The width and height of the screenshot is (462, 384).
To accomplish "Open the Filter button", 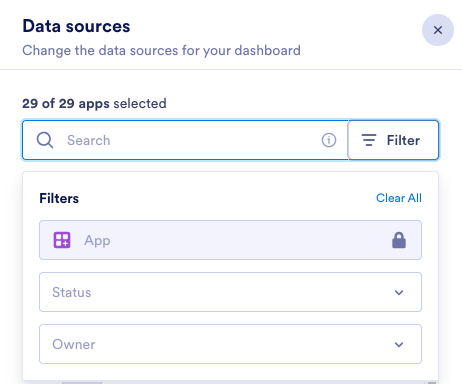I will [393, 140].
